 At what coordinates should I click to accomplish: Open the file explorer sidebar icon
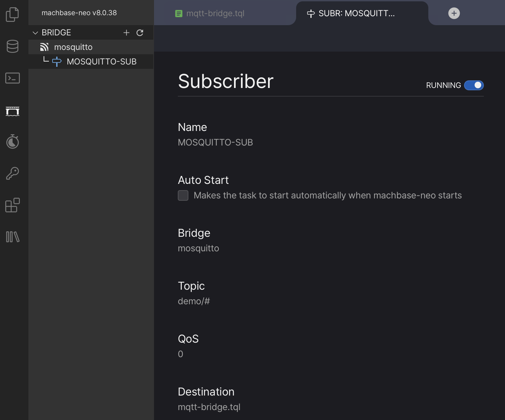pos(13,14)
